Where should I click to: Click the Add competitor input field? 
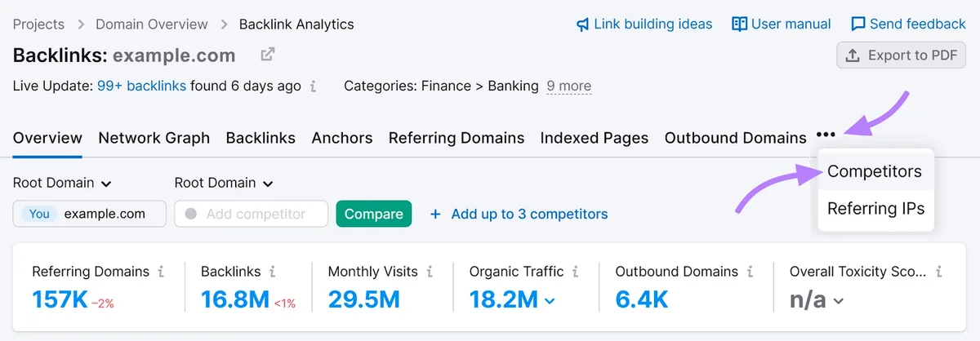point(252,214)
